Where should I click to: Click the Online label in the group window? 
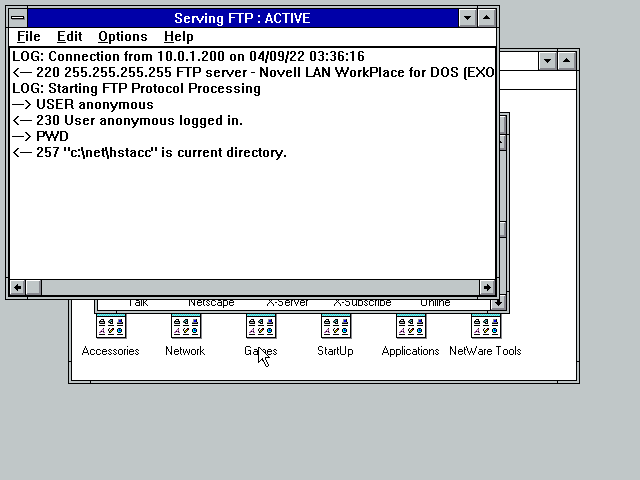(435, 303)
